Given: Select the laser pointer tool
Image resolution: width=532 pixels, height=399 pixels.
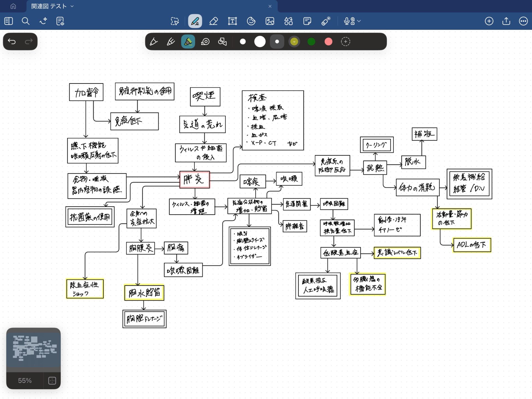Looking at the screenshot, I should [x=326, y=21].
